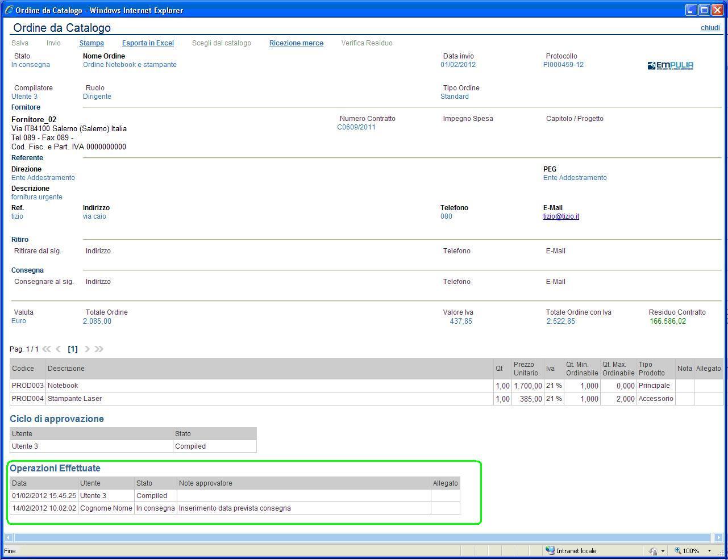Click unit price 1.700,00 cell
728x560 pixels.
coord(527,386)
